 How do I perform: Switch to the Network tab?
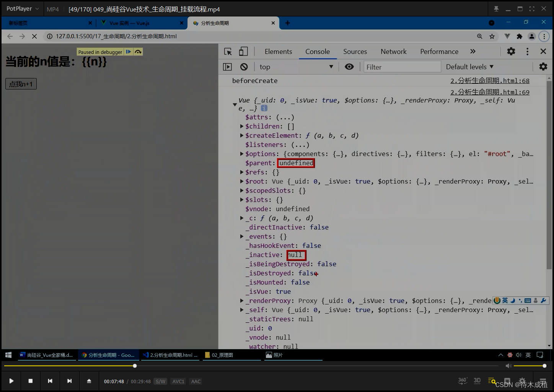pos(394,52)
